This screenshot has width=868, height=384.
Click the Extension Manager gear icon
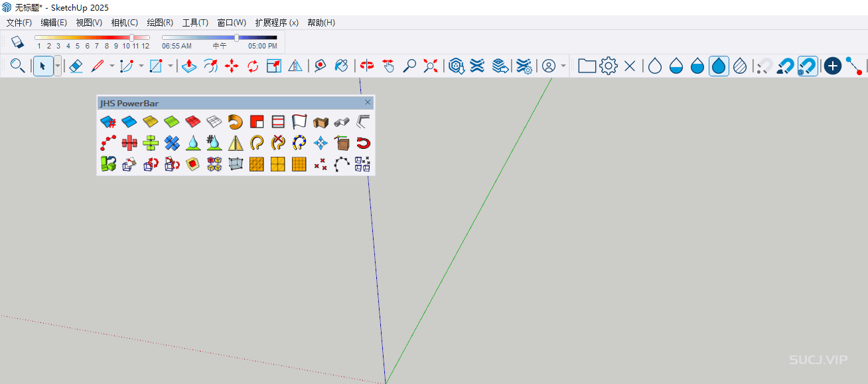click(524, 66)
